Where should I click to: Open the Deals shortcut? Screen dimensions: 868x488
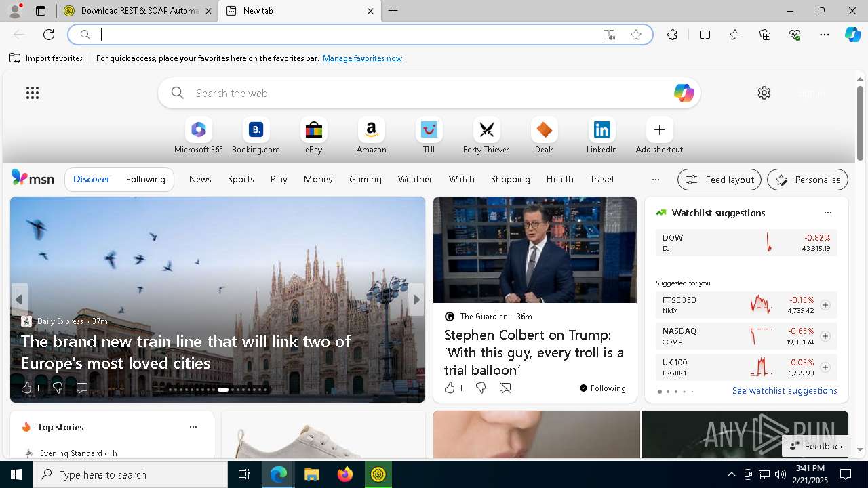point(544,136)
